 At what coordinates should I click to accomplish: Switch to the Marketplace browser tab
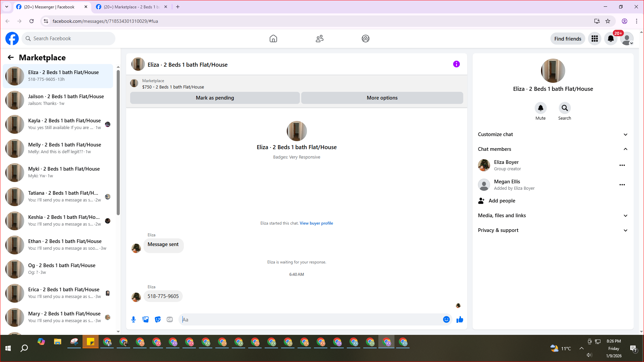point(131,7)
